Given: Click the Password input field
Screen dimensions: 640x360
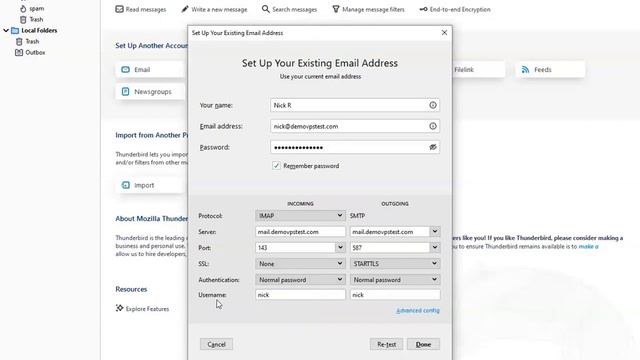Looking at the screenshot, I should 355,147.
